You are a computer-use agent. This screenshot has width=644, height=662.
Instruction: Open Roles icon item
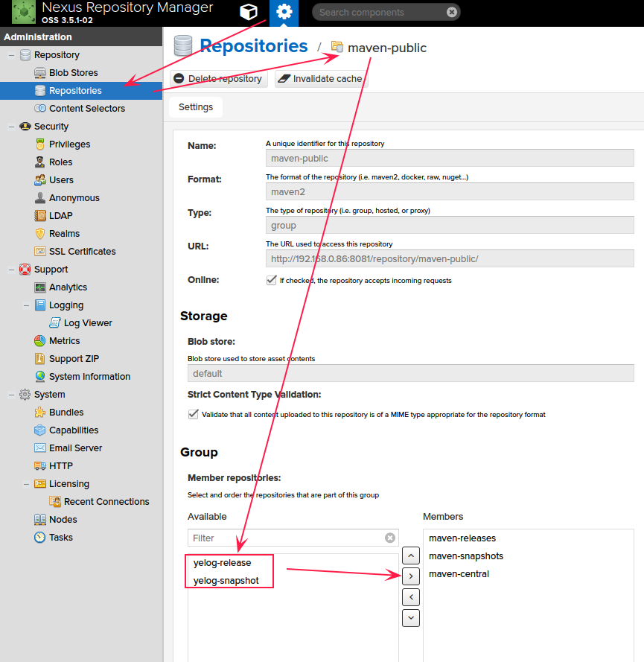pos(40,162)
